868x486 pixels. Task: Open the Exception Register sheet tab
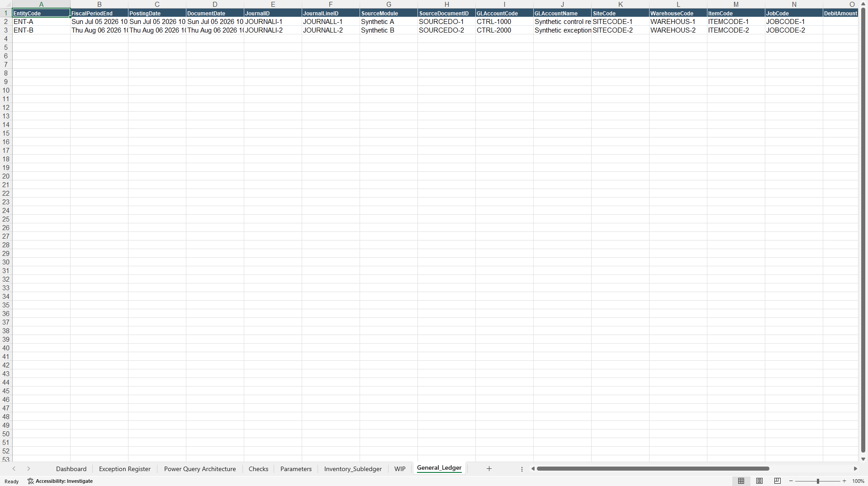(124, 469)
